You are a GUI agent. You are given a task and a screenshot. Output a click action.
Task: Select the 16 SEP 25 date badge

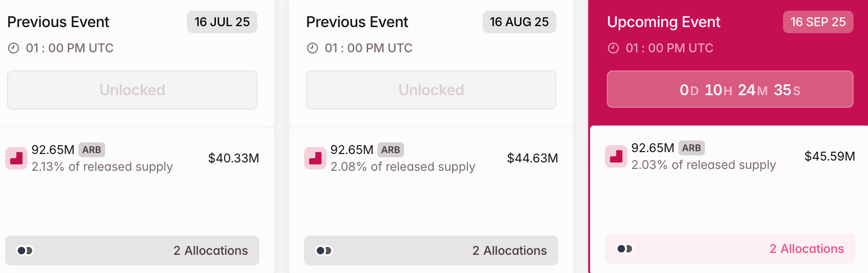pyautogui.click(x=818, y=22)
